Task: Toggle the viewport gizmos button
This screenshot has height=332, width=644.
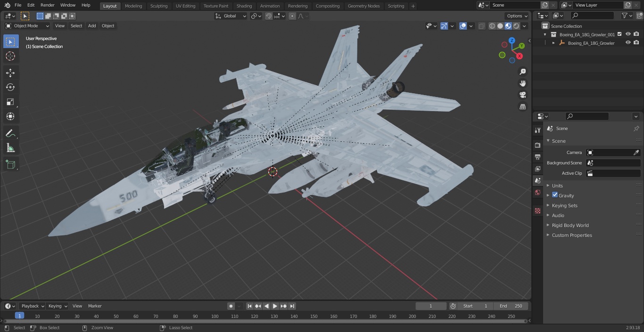Action: [444, 26]
